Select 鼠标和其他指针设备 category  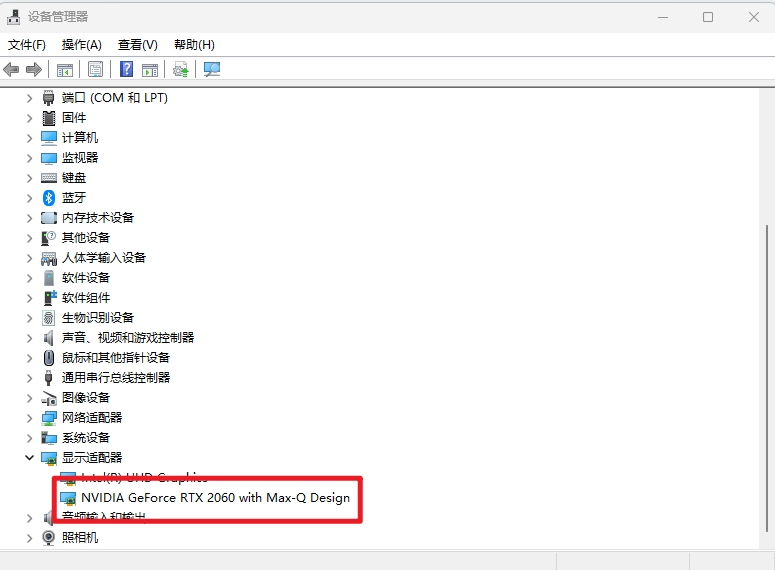pos(116,358)
